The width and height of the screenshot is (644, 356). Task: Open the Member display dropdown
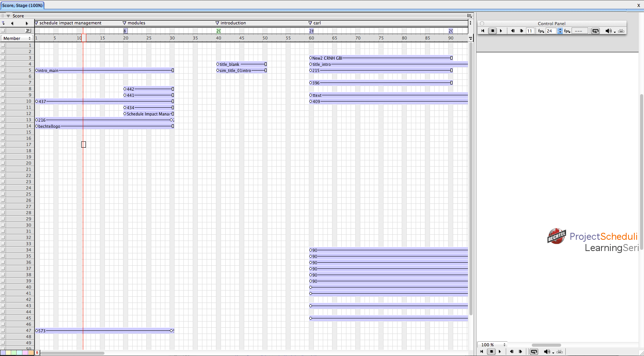pyautogui.click(x=17, y=38)
